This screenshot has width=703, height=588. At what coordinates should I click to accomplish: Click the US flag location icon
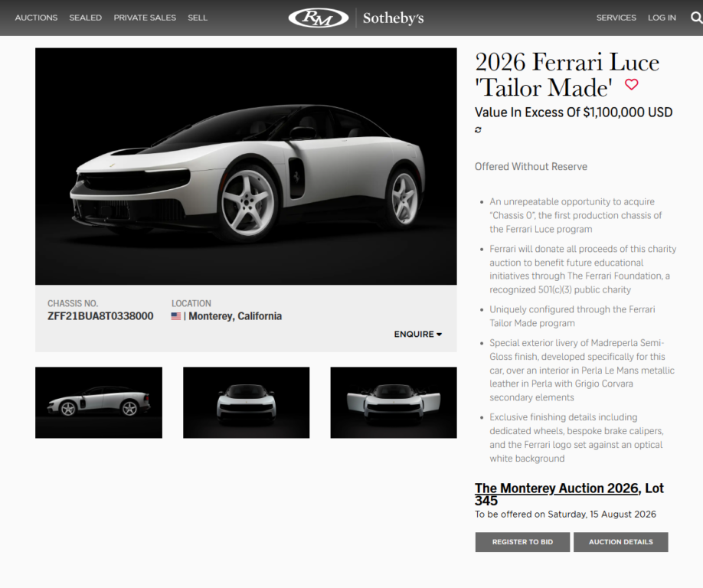click(176, 316)
